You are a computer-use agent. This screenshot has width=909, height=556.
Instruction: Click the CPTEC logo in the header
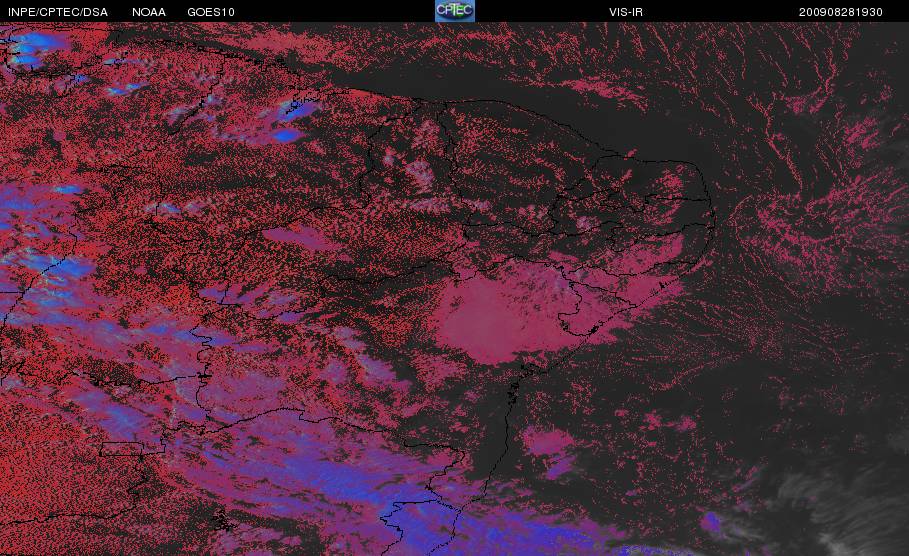[x=455, y=11]
